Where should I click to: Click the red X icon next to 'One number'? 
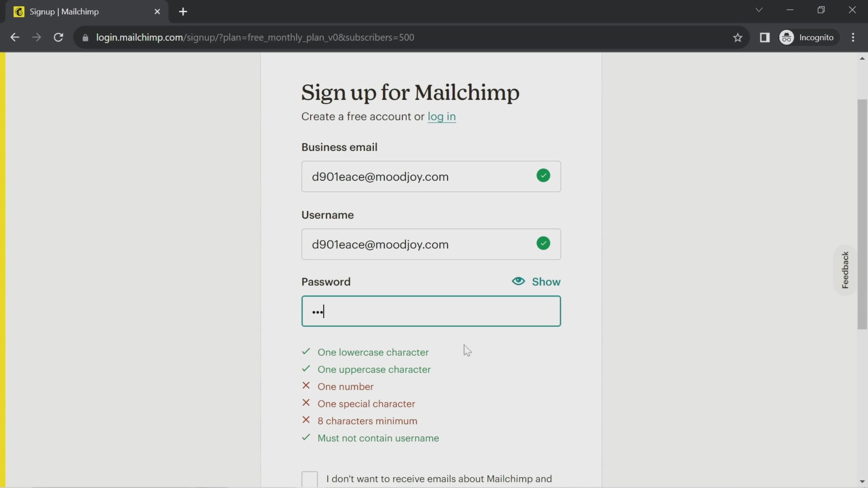click(x=307, y=386)
